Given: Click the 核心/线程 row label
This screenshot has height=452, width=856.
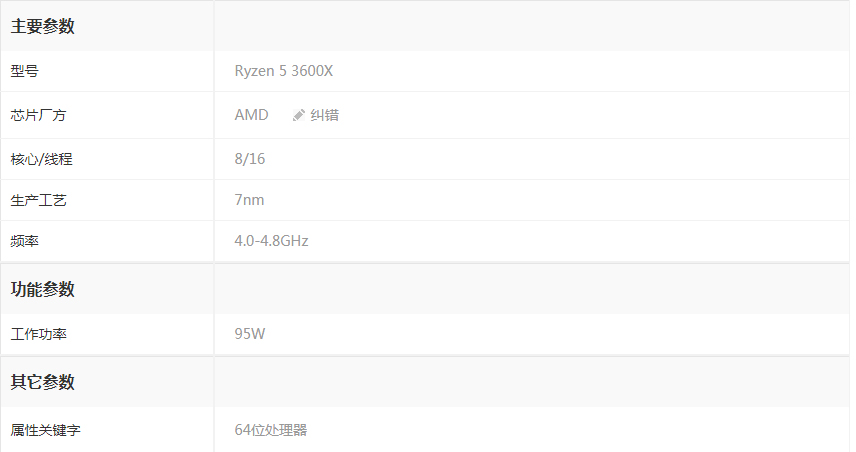Looking at the screenshot, I should [x=41, y=159].
